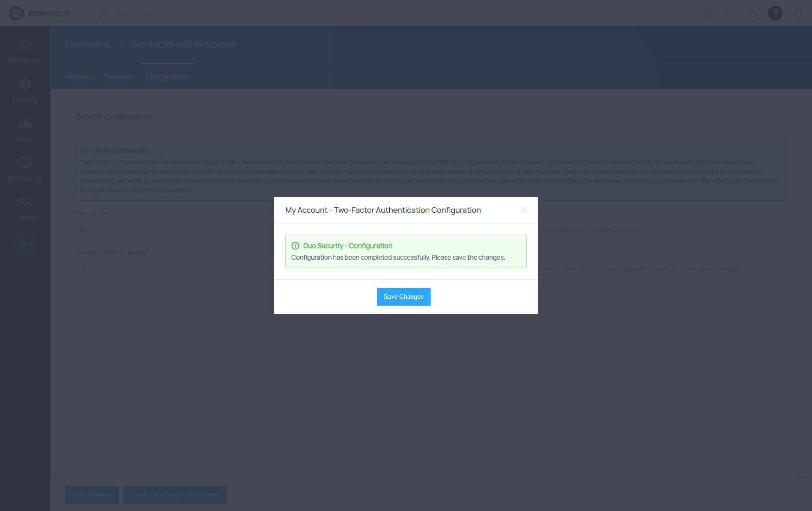Click the 'Useful Information' heading text
This screenshot has width=812, height=511.
121,151
